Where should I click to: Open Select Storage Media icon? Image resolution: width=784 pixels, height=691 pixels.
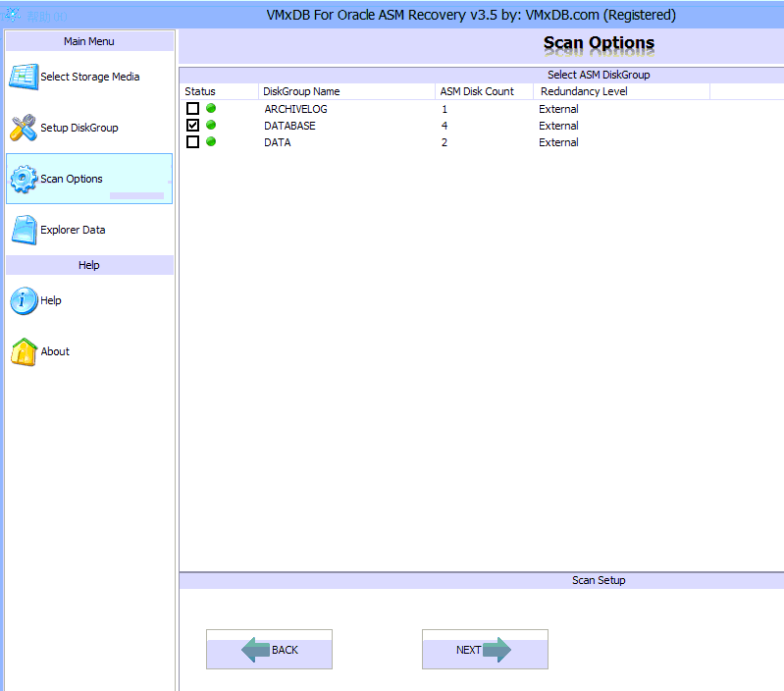click(x=24, y=77)
